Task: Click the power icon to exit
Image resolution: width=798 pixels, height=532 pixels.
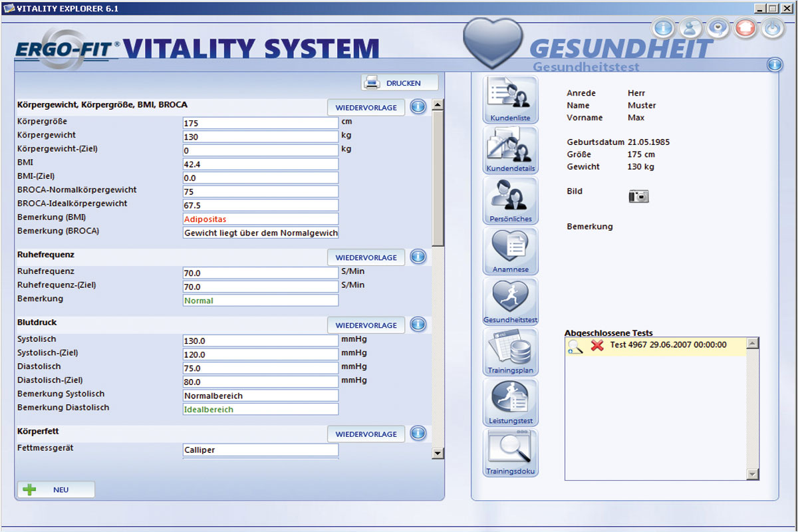Action: [x=773, y=29]
